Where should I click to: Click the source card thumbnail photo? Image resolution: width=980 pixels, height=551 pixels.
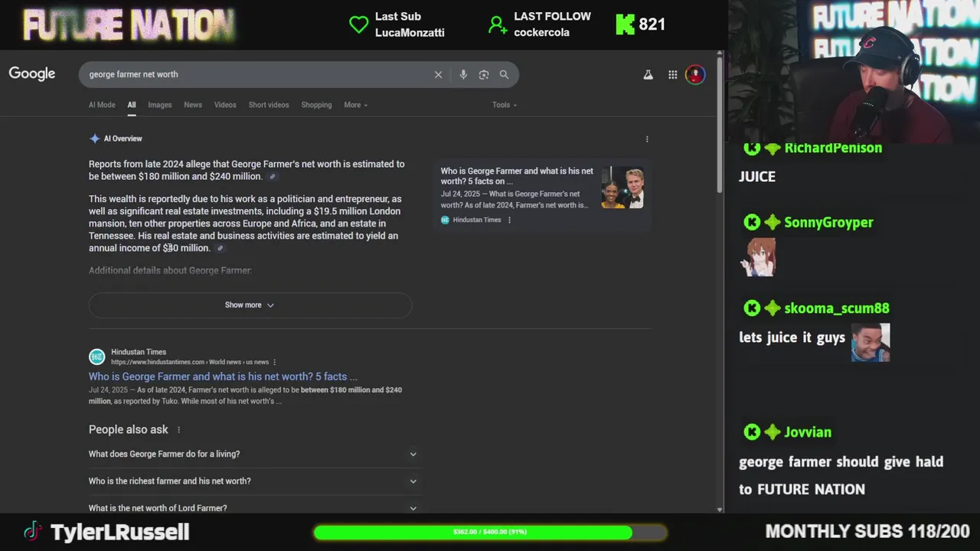click(x=622, y=187)
